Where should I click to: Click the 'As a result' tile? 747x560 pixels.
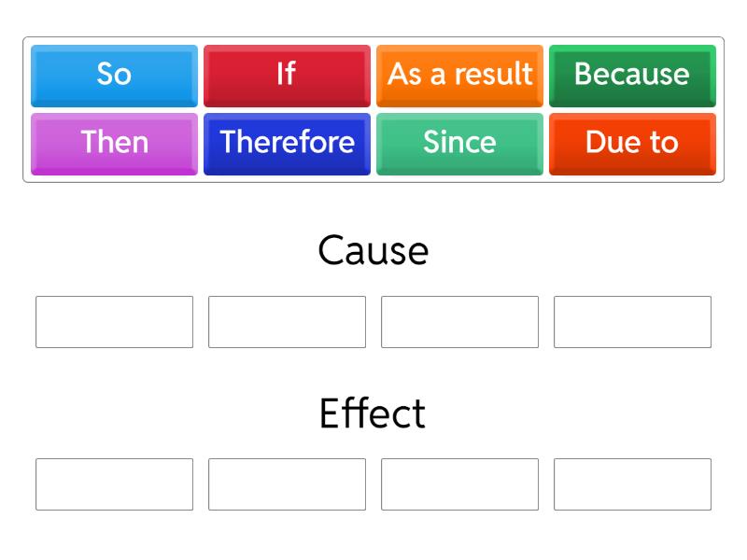[459, 75]
